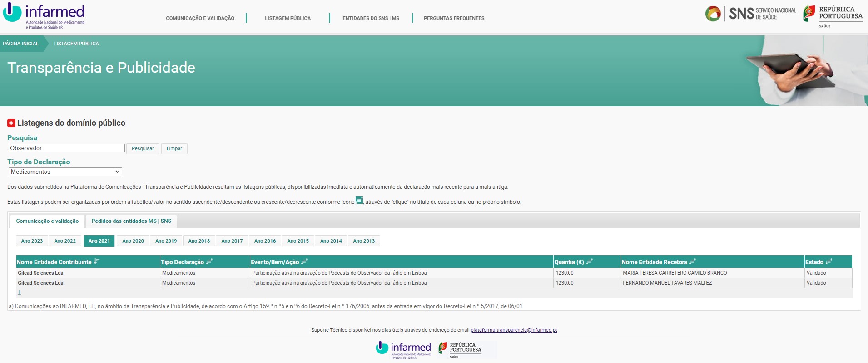868x363 pixels.
Task: Click the Infarmed logo in the header
Action: [44, 15]
